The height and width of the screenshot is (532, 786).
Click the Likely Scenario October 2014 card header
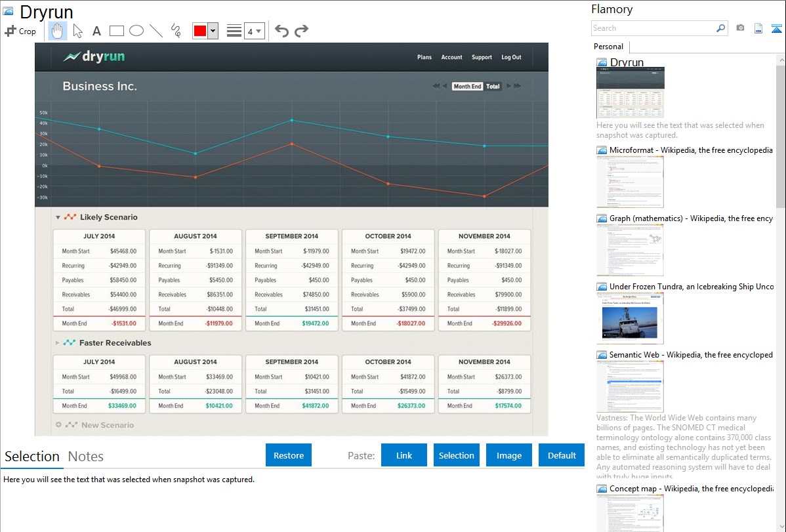tap(388, 236)
